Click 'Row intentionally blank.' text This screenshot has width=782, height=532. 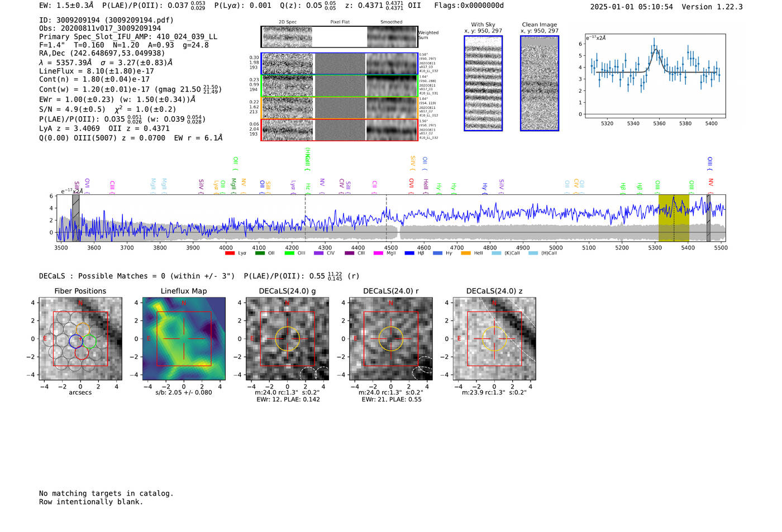[x=91, y=502]
